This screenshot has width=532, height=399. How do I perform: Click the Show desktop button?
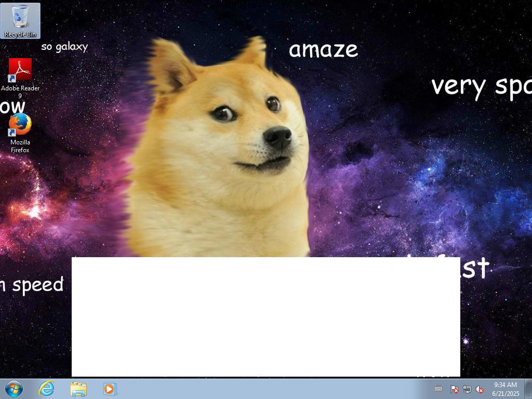click(528, 389)
